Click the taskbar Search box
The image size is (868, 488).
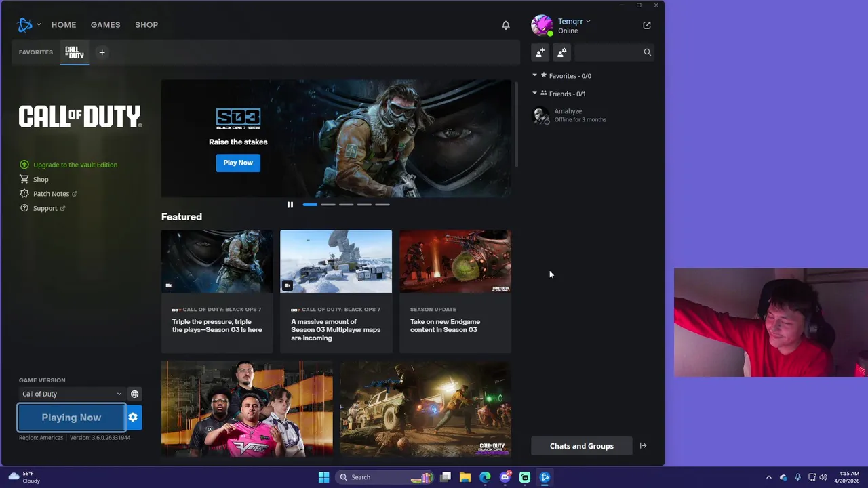pyautogui.click(x=385, y=477)
